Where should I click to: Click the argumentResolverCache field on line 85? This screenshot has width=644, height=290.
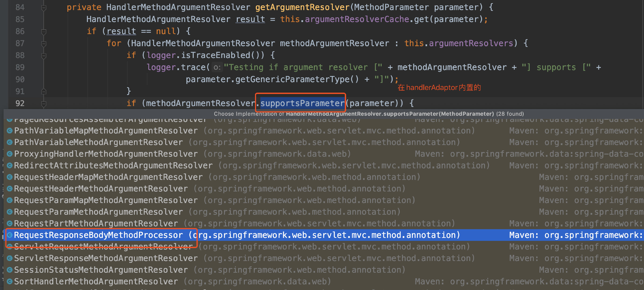(357, 19)
